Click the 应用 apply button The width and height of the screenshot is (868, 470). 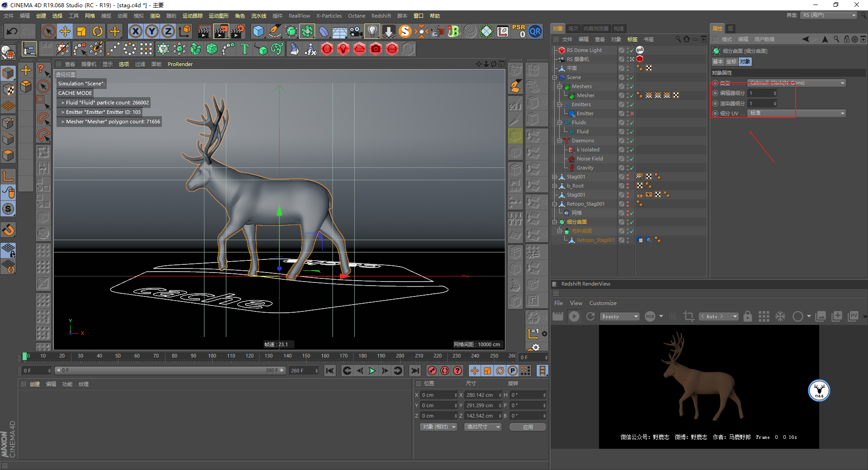pyautogui.click(x=528, y=427)
